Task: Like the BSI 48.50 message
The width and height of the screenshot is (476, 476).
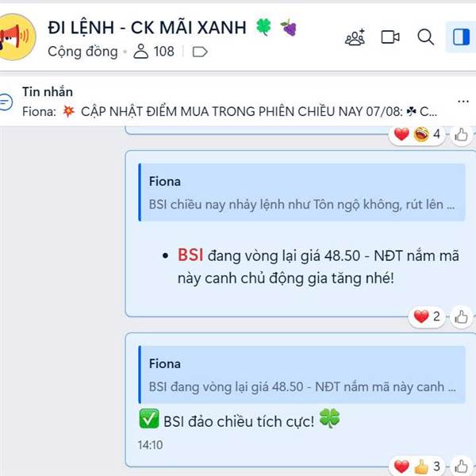Action: (x=461, y=317)
